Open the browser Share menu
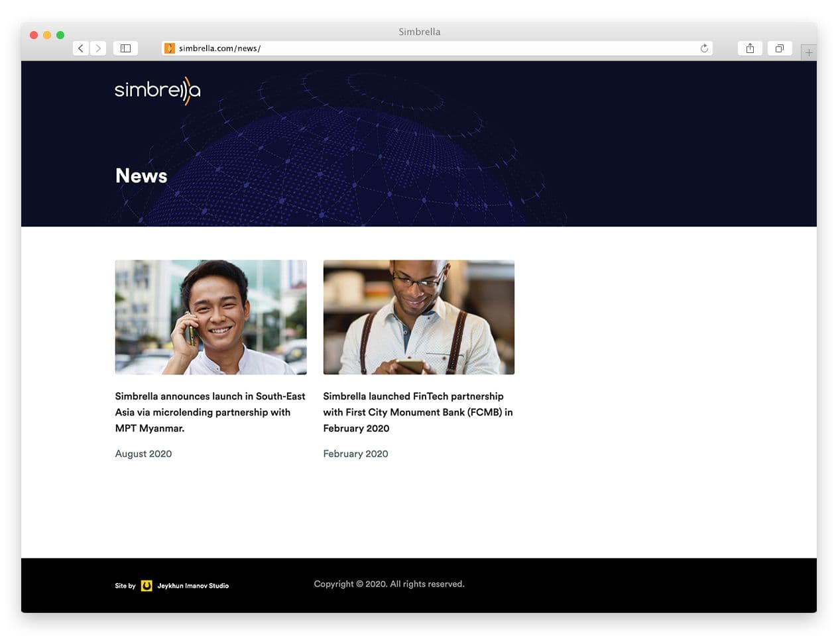Viewport: 838px width, 644px height. click(x=750, y=48)
